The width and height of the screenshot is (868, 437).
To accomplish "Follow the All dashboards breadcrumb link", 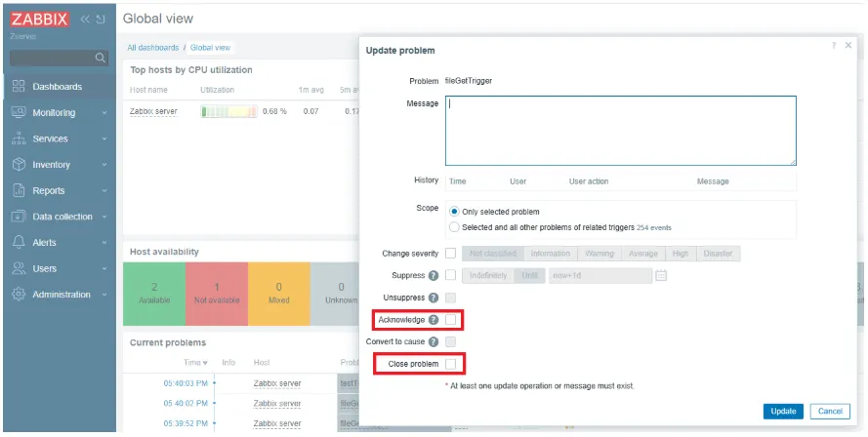I will [152, 48].
